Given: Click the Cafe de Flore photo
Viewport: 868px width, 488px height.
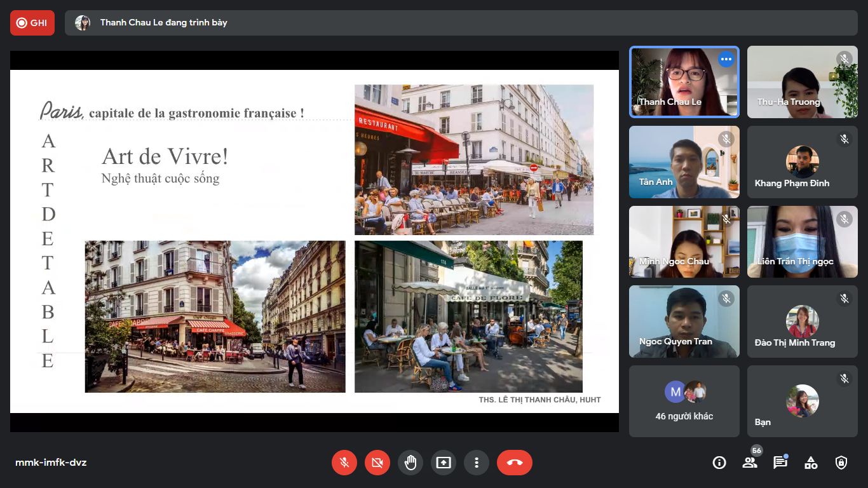Looking at the screenshot, I should [468, 316].
